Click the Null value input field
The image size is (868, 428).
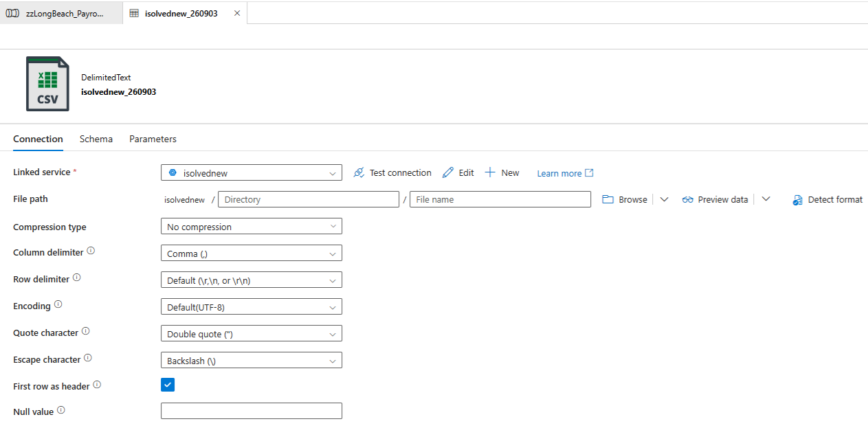click(252, 411)
